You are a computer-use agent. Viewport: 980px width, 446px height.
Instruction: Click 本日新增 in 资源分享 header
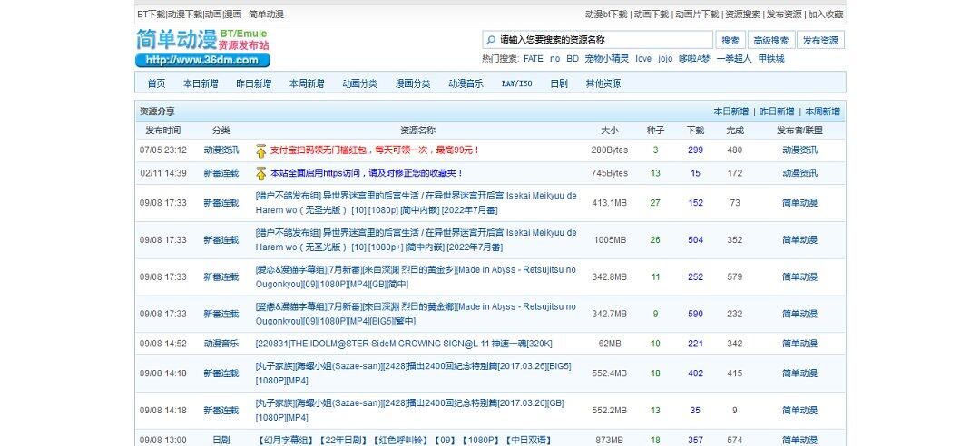[x=731, y=111]
